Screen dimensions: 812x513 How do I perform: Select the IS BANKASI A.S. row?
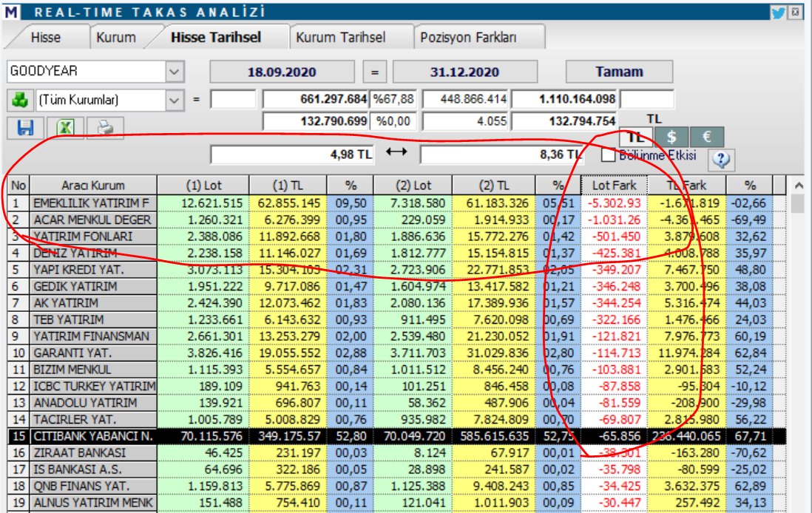[93, 469]
